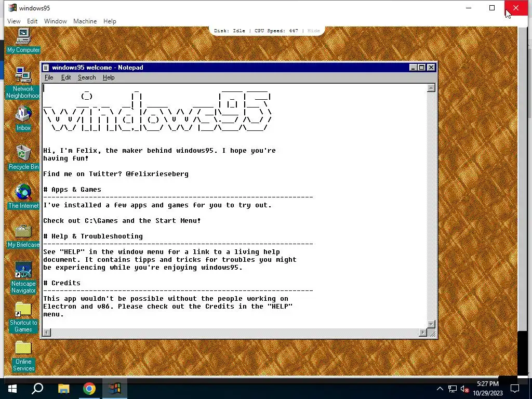Open emulator Help menu
Image resolution: width=532 pixels, height=399 pixels.
click(x=110, y=21)
